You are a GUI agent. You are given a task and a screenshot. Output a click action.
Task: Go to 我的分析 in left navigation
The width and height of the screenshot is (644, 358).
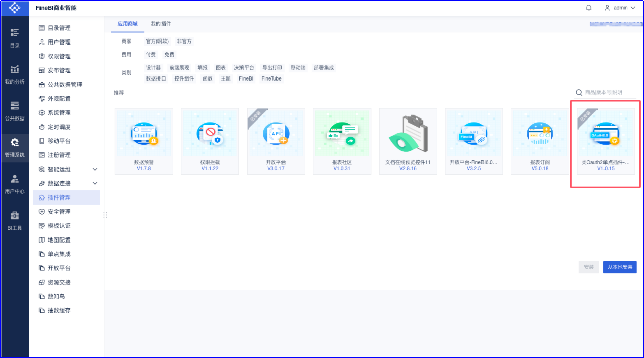point(15,74)
